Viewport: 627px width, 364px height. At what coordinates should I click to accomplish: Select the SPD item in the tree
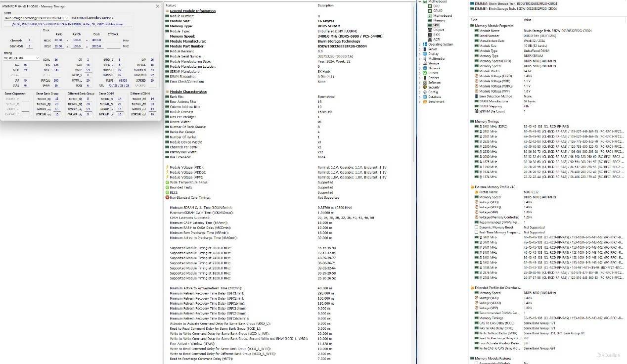point(436,25)
